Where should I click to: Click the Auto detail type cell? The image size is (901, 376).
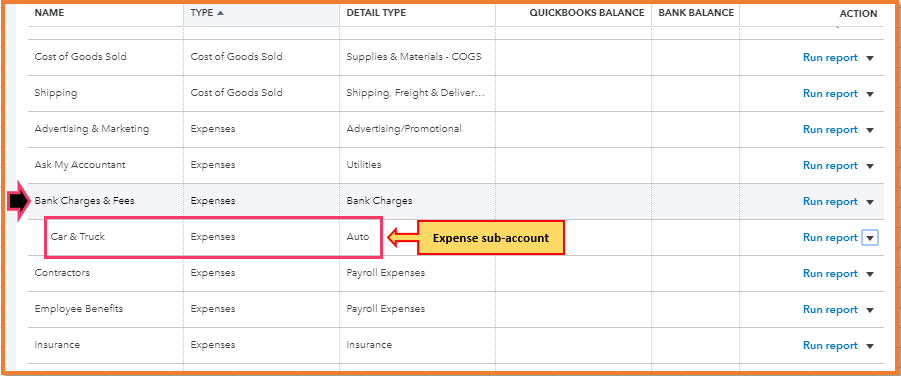tap(358, 236)
